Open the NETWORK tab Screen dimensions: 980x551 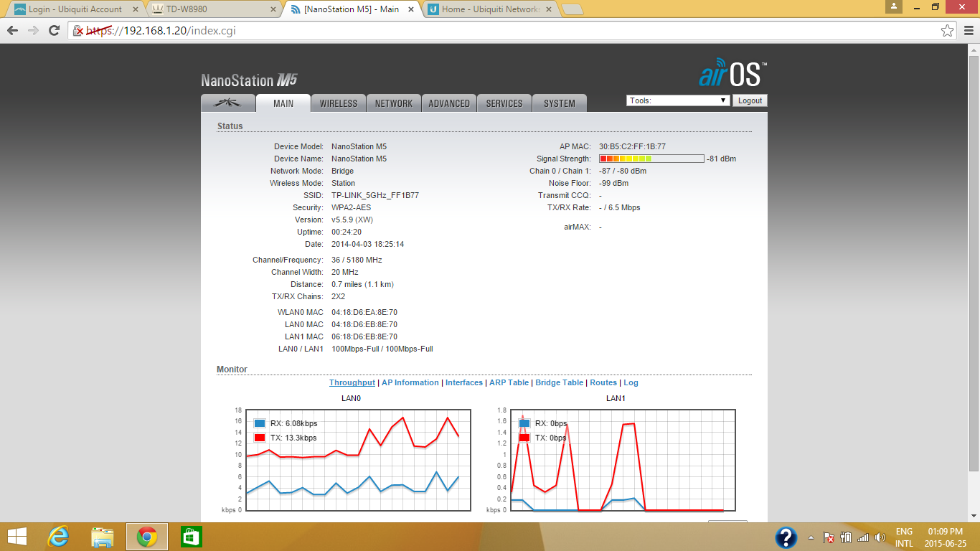(394, 103)
